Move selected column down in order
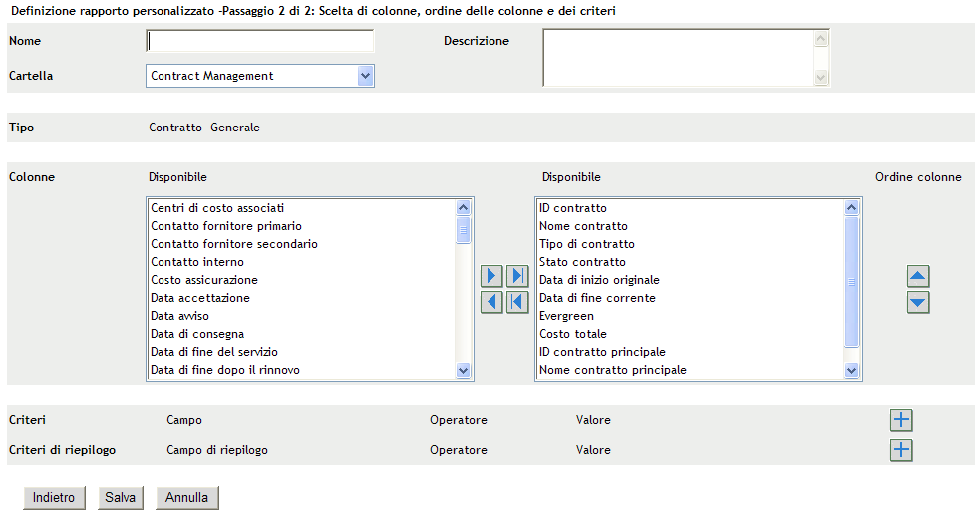Image resolution: width=980 pixels, height=513 pixels. click(918, 302)
